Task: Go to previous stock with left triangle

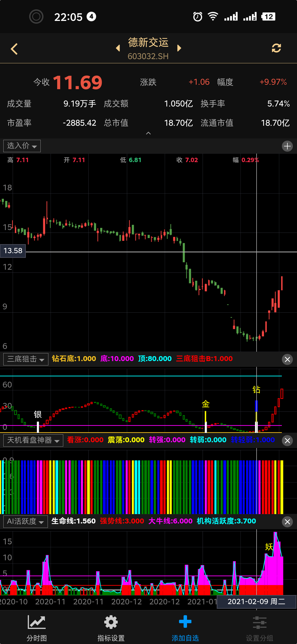Action: (x=118, y=48)
